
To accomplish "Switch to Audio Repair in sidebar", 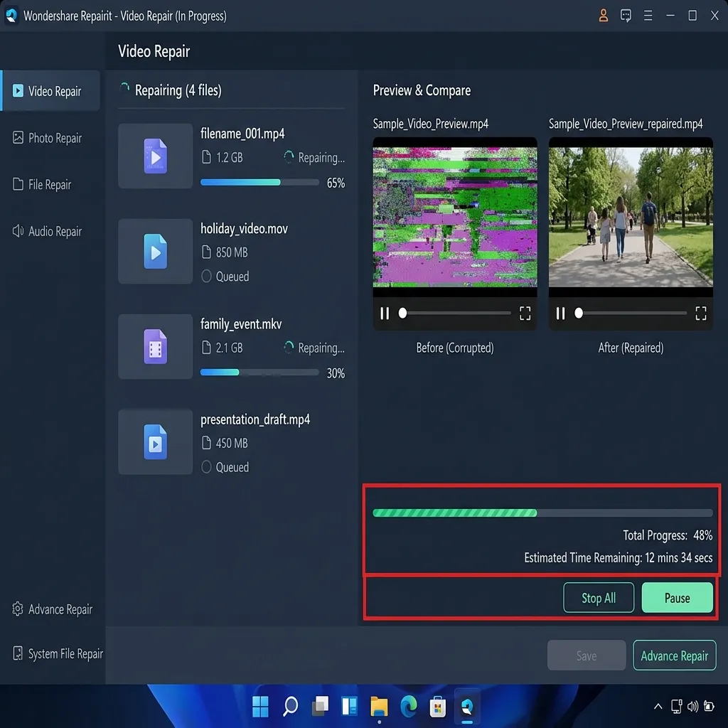I will (48, 231).
